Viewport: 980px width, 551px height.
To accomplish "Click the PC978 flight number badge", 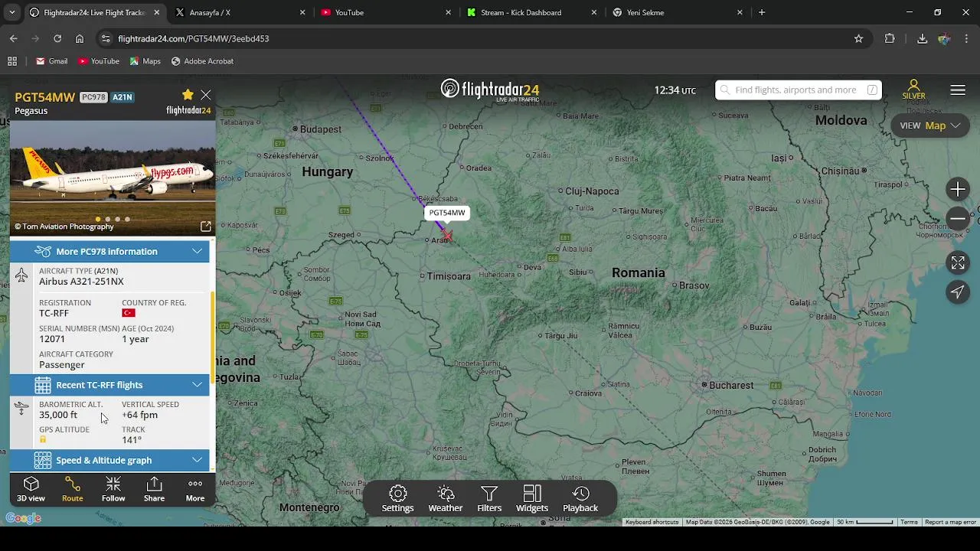I will click(x=93, y=97).
